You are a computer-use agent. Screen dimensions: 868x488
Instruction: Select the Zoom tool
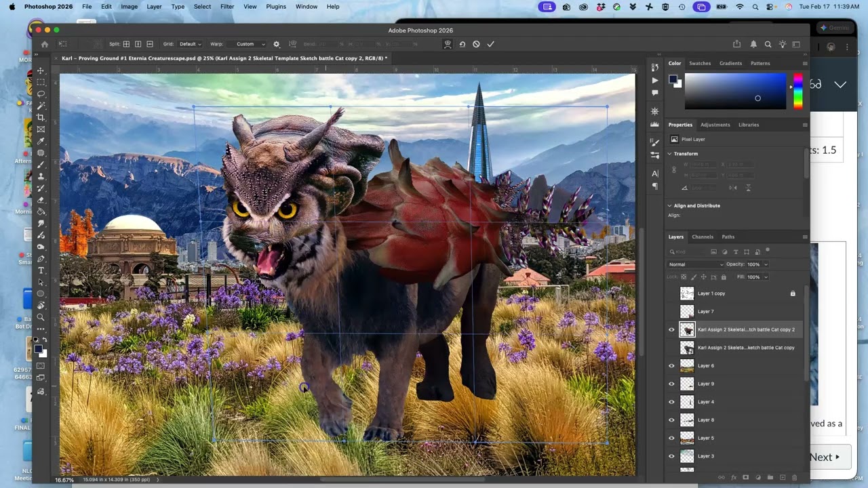[x=41, y=317]
